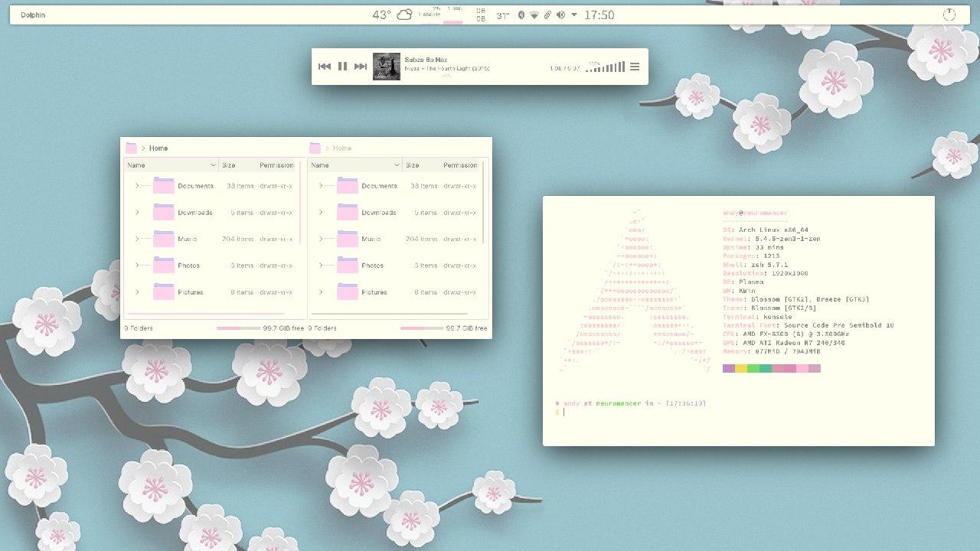Expand Music folder in right pane
This screenshot has width=980, height=551.
click(321, 239)
